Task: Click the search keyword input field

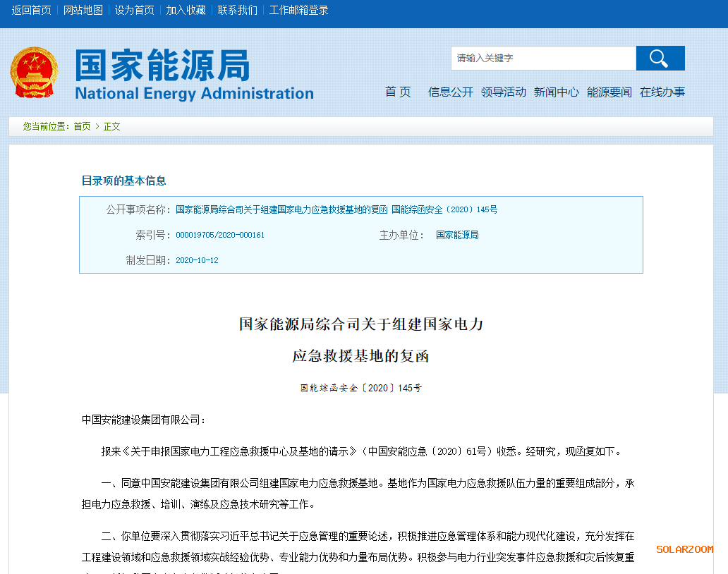Action: (x=543, y=59)
